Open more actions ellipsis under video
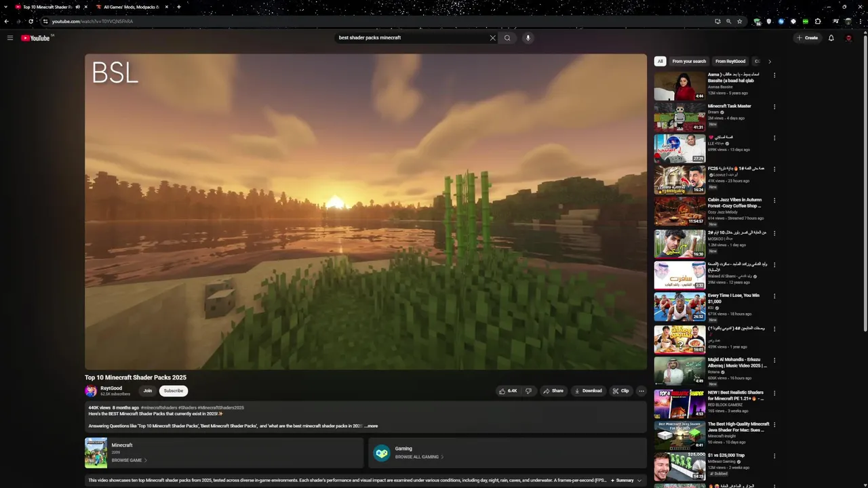 pos(641,390)
